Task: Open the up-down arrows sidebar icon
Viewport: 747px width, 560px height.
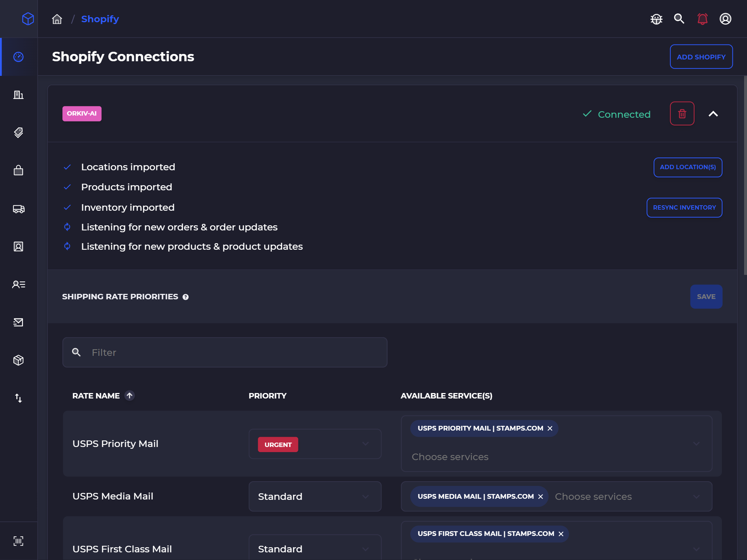Action: pos(19,398)
